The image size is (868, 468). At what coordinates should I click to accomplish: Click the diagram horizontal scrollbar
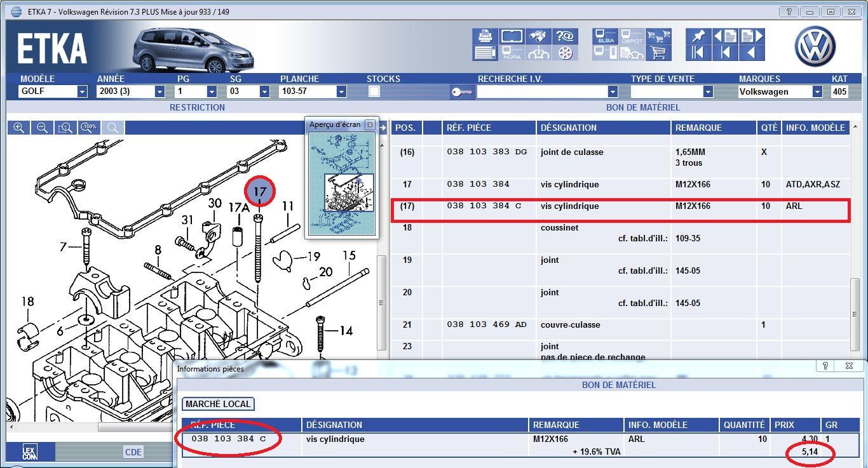(137, 428)
